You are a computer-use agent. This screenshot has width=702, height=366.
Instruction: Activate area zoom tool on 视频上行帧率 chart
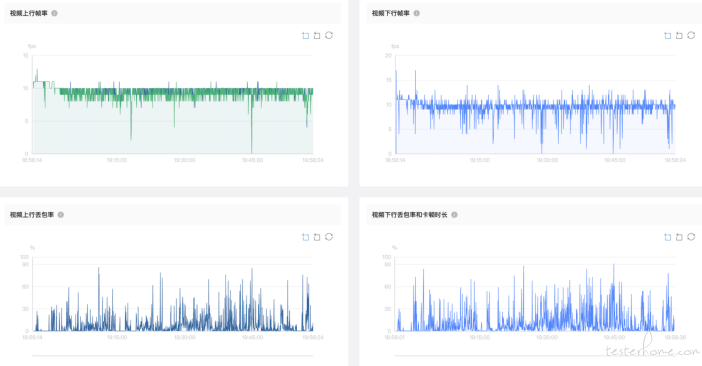[x=305, y=35]
